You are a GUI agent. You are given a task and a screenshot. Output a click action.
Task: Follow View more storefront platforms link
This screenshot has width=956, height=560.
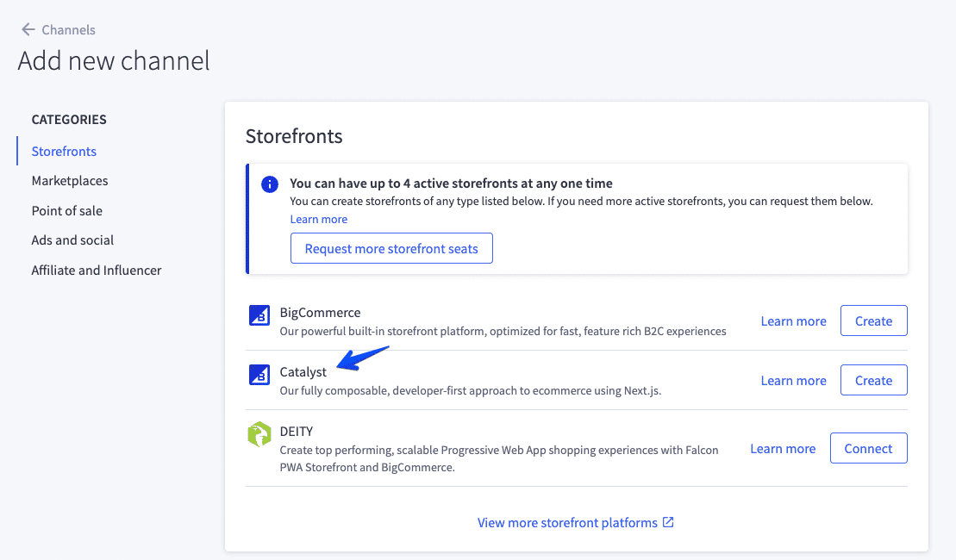tap(567, 522)
